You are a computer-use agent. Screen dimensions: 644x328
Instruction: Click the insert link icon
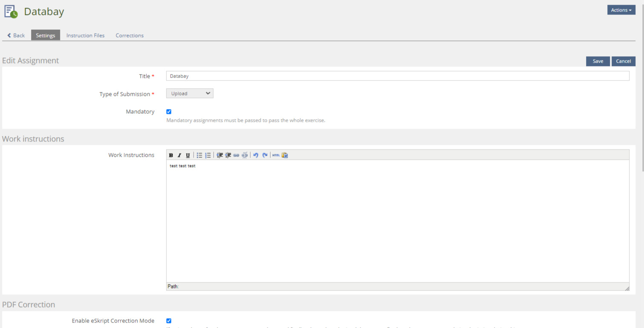tap(236, 155)
